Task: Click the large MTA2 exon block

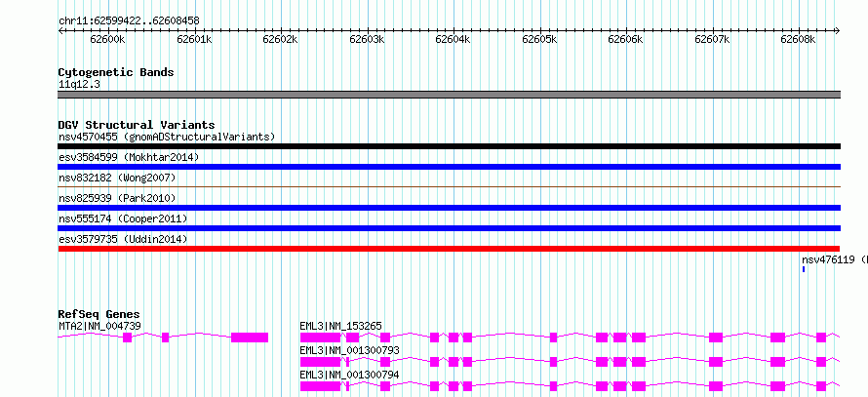Action: point(250,337)
